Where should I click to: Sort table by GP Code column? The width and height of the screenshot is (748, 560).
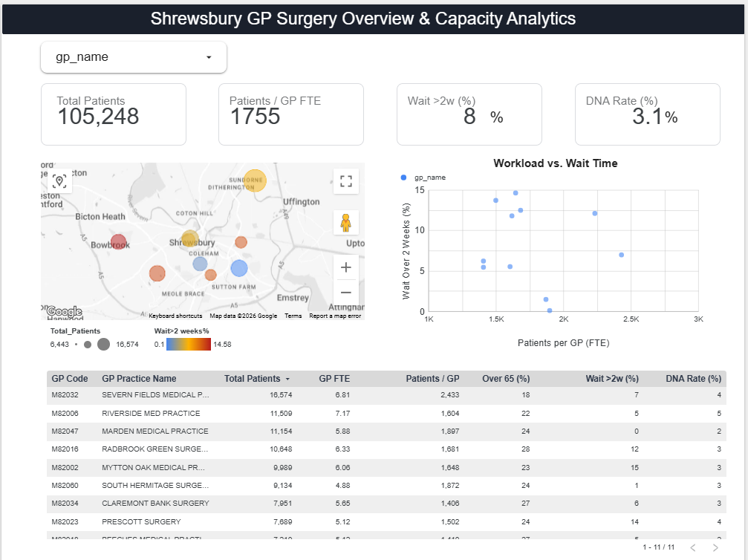point(70,379)
